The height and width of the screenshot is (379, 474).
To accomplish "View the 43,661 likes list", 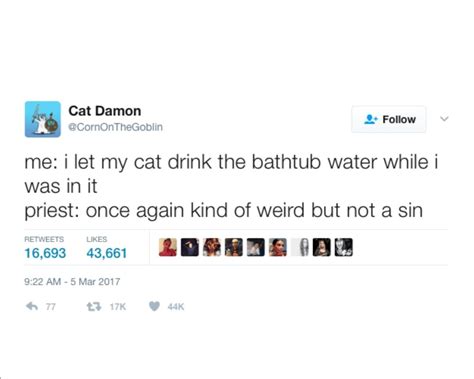I will 107,248.
